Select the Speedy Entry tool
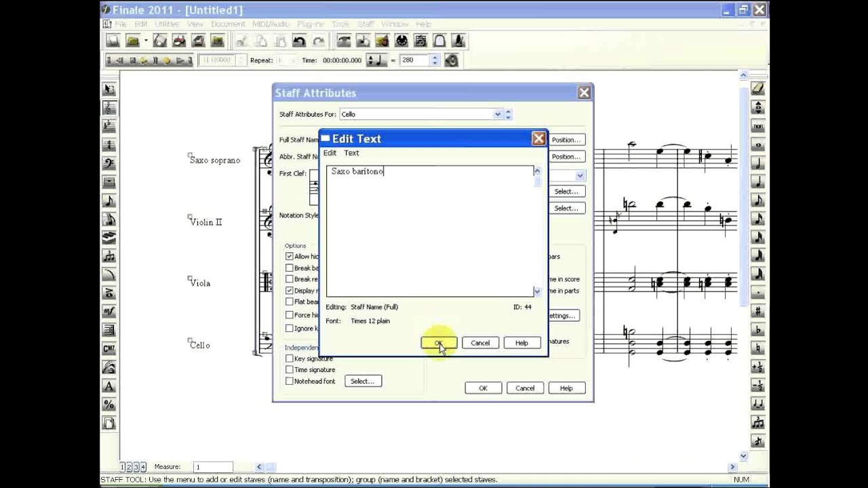This screenshot has height=488, width=868. click(108, 219)
